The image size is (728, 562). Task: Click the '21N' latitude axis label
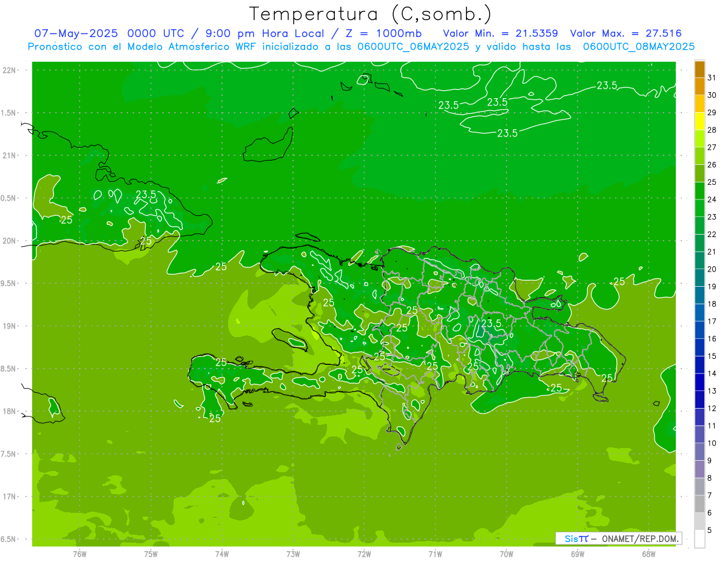pyautogui.click(x=9, y=155)
